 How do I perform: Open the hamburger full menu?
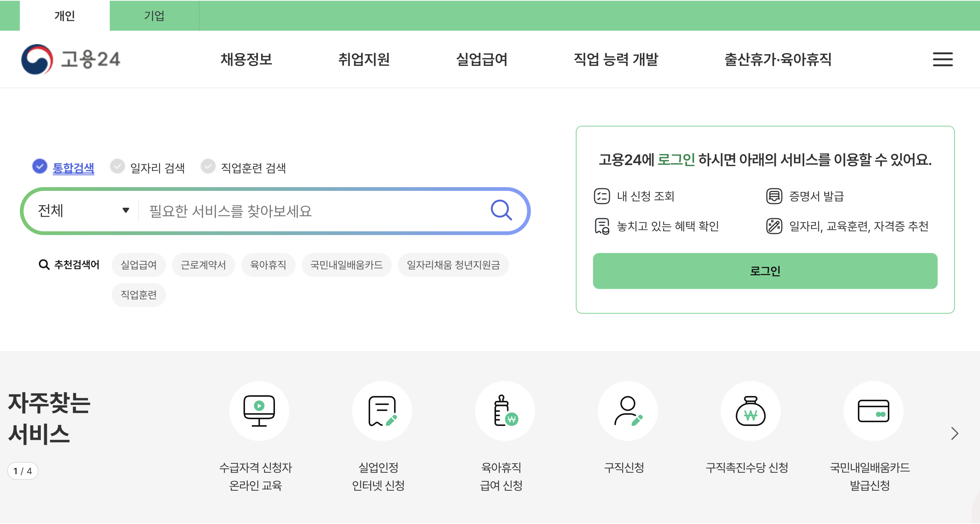tap(942, 59)
